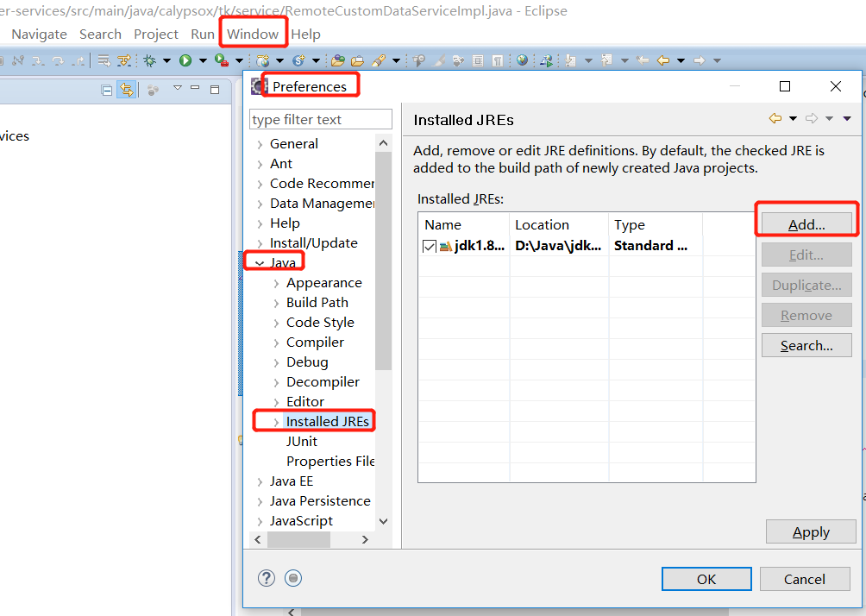The width and height of the screenshot is (866, 616).
Task: Click the Add... button
Action: point(806,224)
